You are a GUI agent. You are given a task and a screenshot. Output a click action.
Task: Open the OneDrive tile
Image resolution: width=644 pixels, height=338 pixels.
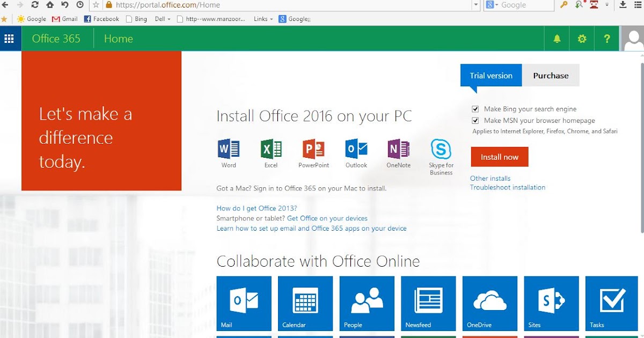click(489, 303)
